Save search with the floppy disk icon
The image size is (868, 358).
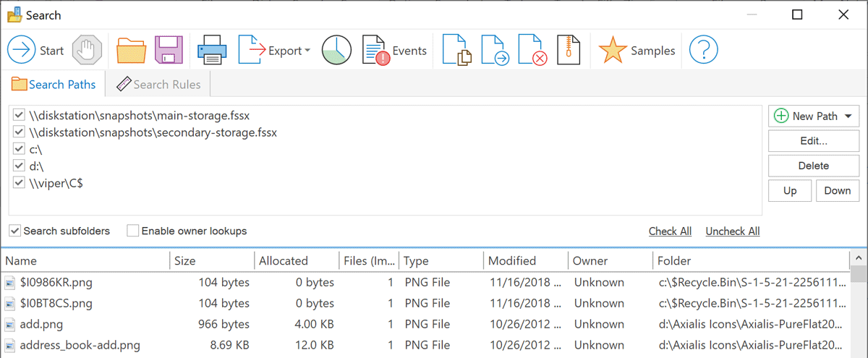click(x=169, y=51)
